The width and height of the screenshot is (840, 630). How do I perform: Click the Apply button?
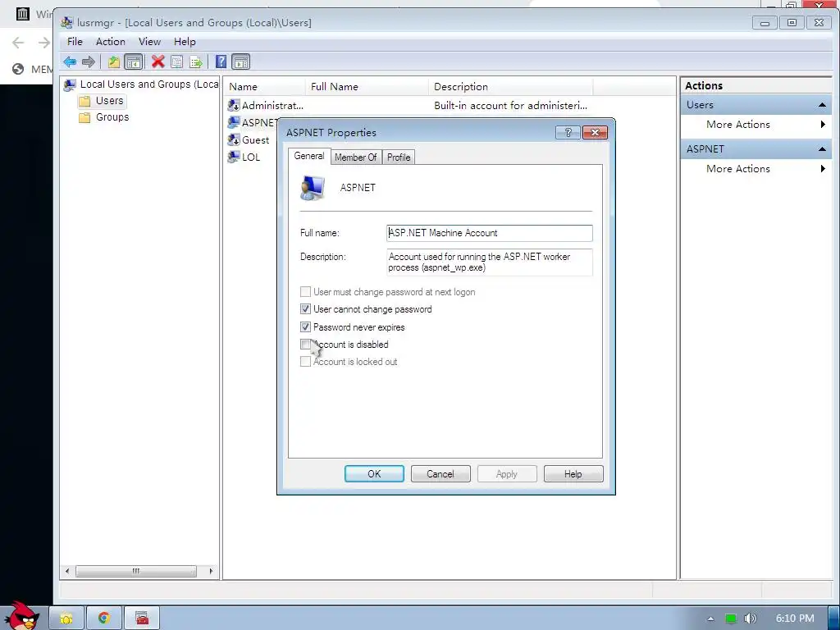(507, 473)
